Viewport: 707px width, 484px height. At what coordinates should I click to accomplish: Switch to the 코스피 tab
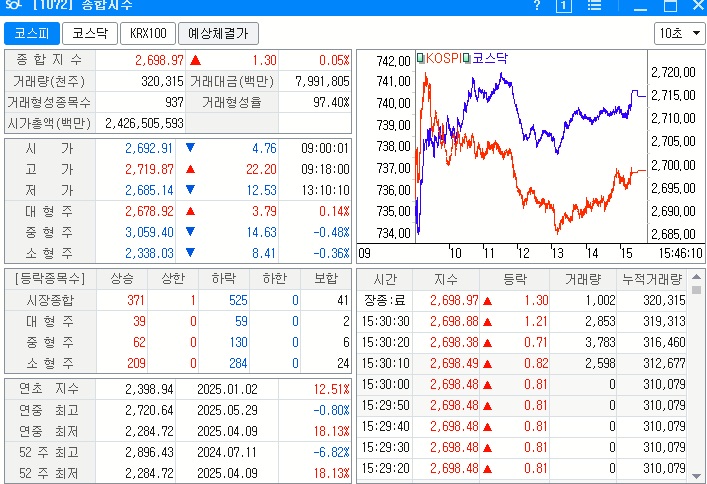pos(32,33)
